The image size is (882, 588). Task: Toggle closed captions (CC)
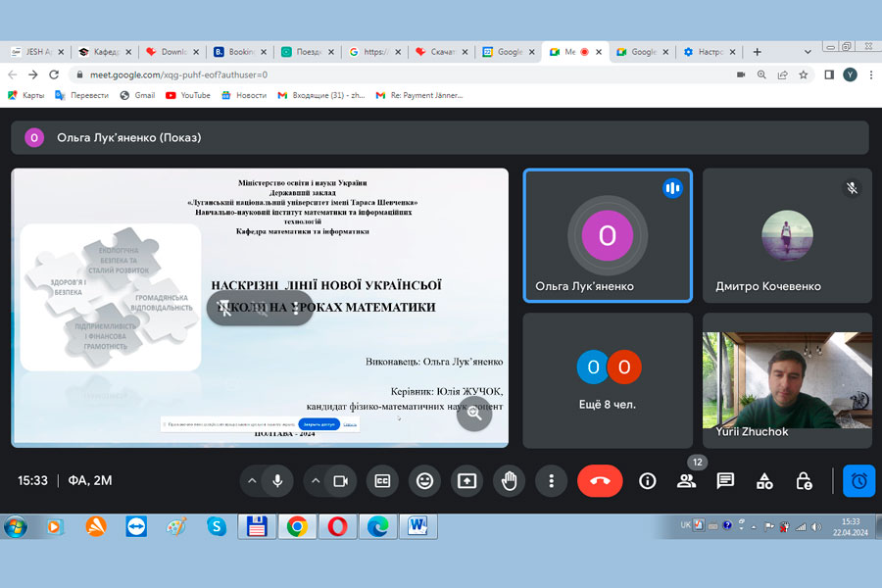tap(382, 481)
